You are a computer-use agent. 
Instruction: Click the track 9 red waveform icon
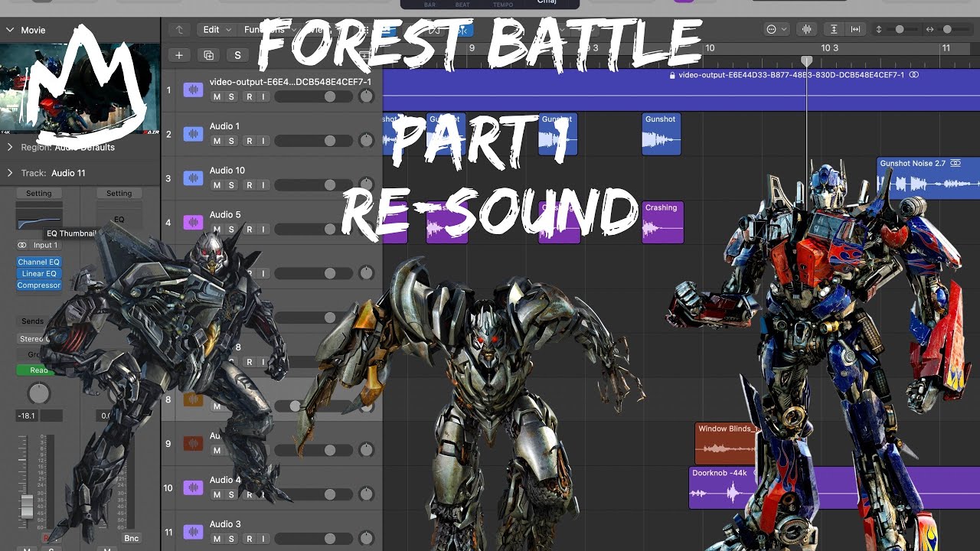(x=193, y=443)
